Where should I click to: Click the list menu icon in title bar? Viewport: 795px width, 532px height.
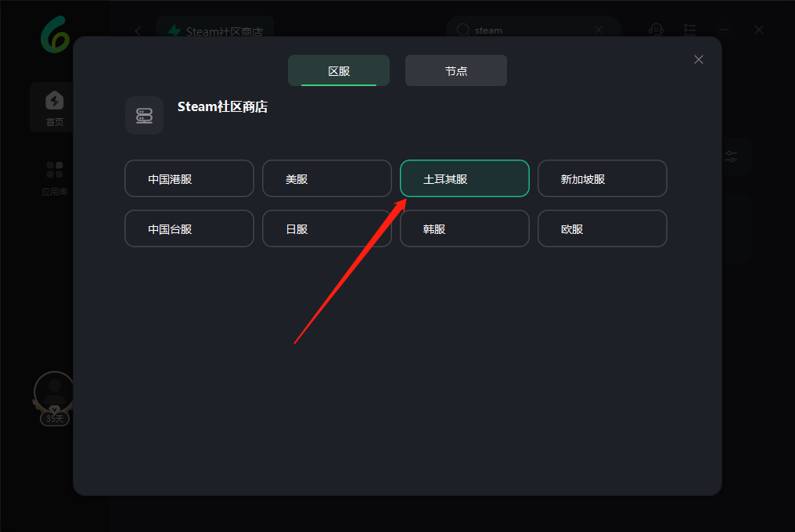[x=689, y=30]
